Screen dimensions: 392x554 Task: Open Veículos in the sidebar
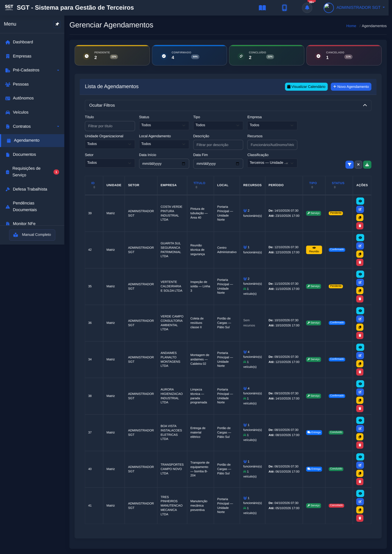(x=32, y=112)
